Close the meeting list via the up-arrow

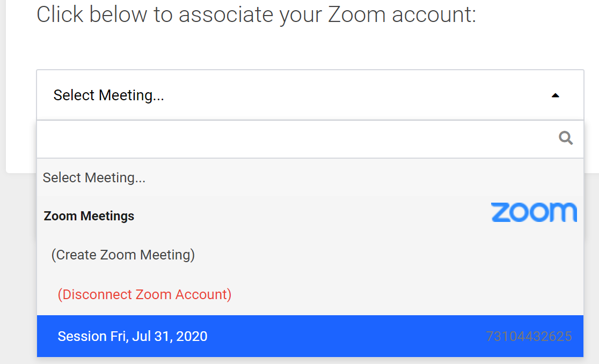point(556,95)
